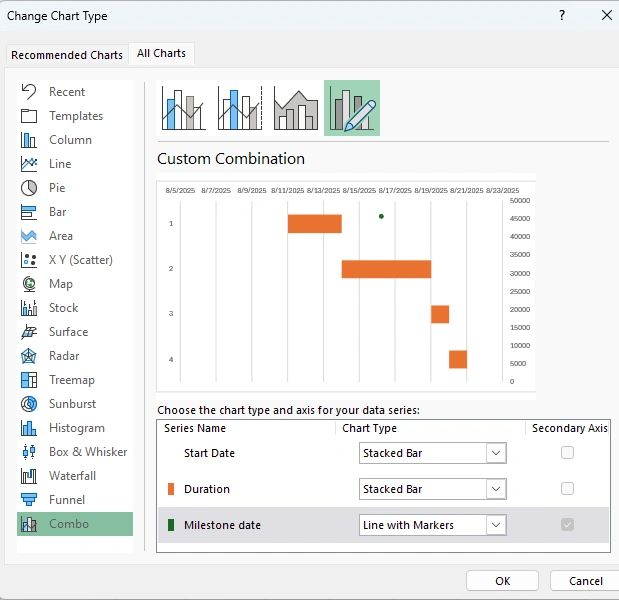Image resolution: width=619 pixels, height=600 pixels.
Task: Enable Secondary Axis for Start Date
Action: tap(567, 453)
